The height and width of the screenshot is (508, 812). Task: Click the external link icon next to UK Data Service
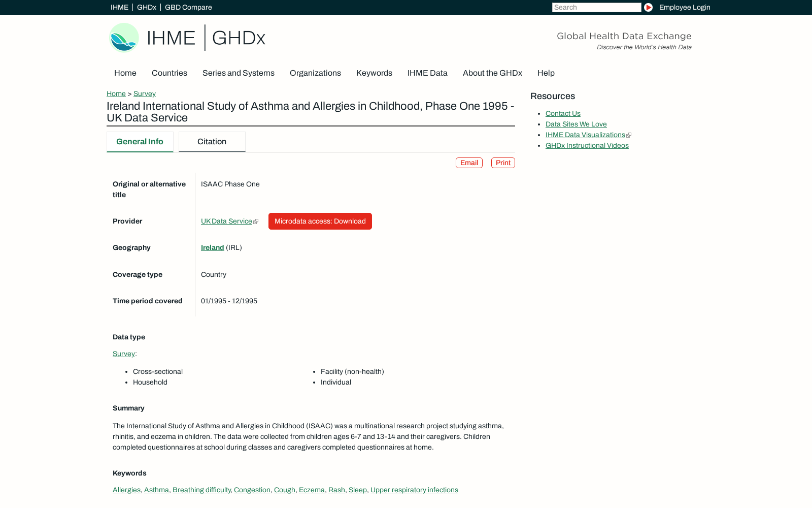tap(256, 221)
